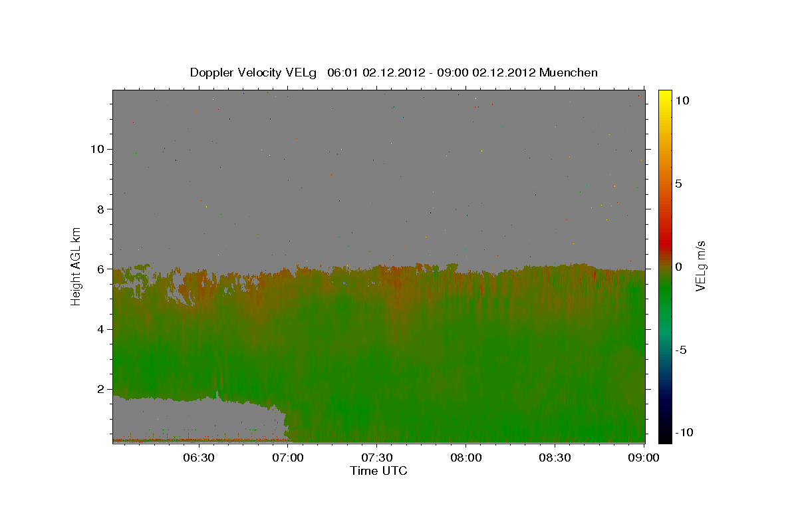Select the 07:30 time tick label
This screenshot has width=798, height=532.
[377, 458]
